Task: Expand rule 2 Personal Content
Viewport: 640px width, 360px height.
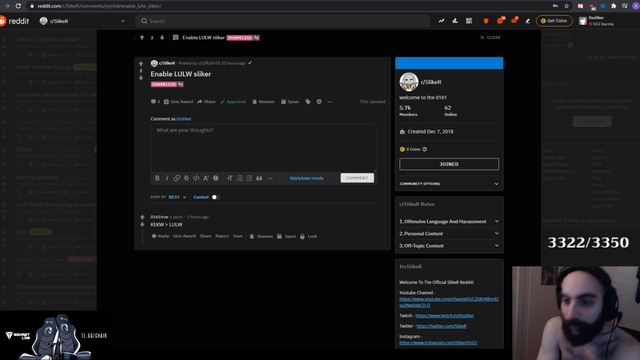Action: [449, 233]
